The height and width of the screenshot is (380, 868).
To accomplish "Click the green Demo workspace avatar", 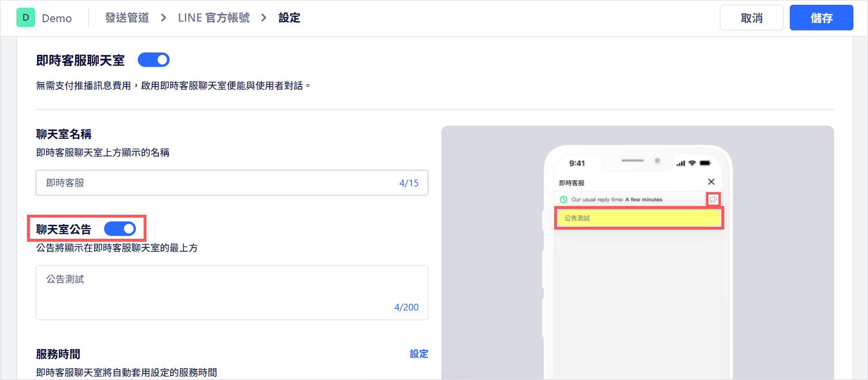I will click(26, 18).
